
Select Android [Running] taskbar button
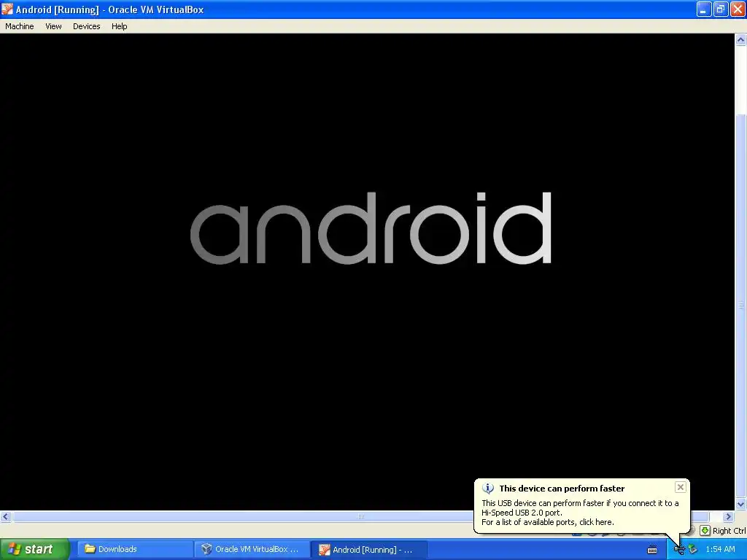pyautogui.click(x=368, y=550)
